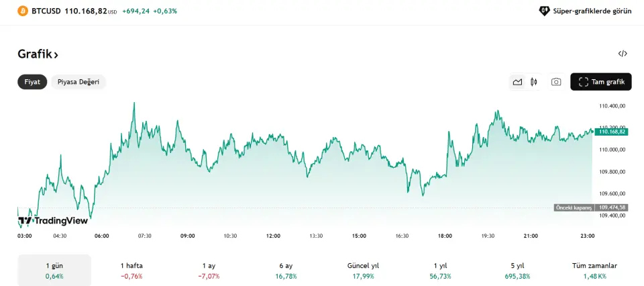Open the embed code icon
This screenshot has width=644, height=286.
click(623, 54)
